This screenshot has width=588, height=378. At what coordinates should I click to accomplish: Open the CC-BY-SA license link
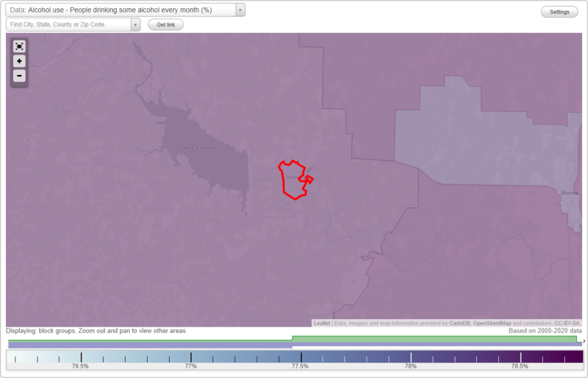pyautogui.click(x=567, y=323)
